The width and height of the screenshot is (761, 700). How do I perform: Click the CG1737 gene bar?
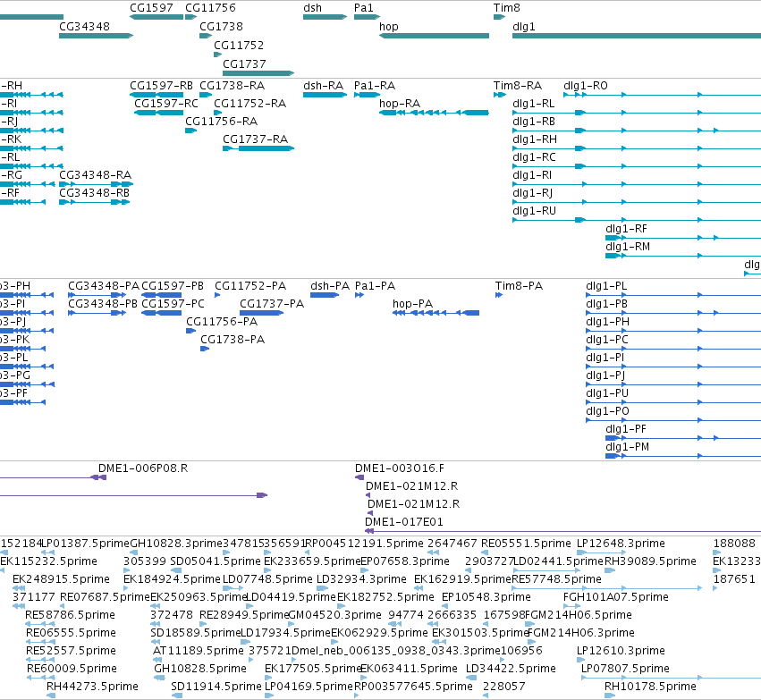[258, 73]
